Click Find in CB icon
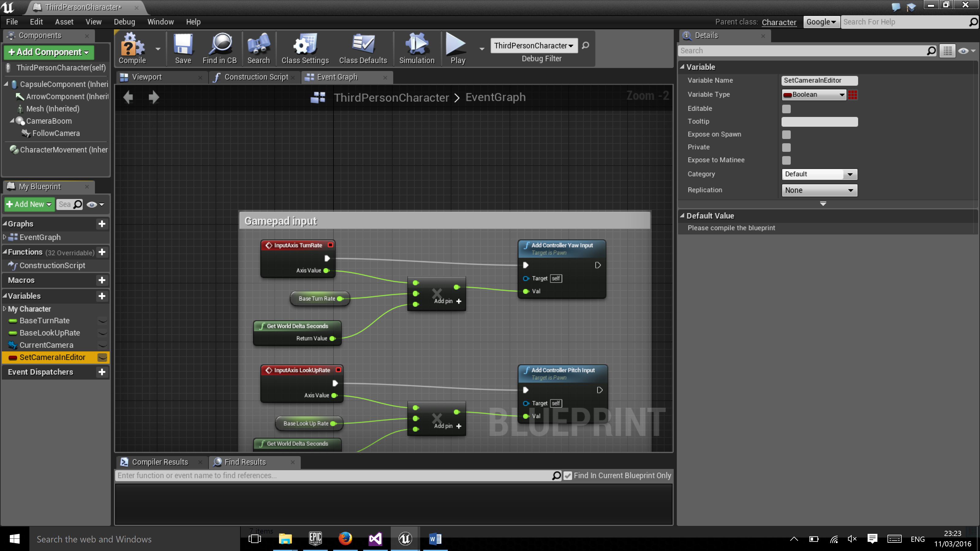 [220, 49]
